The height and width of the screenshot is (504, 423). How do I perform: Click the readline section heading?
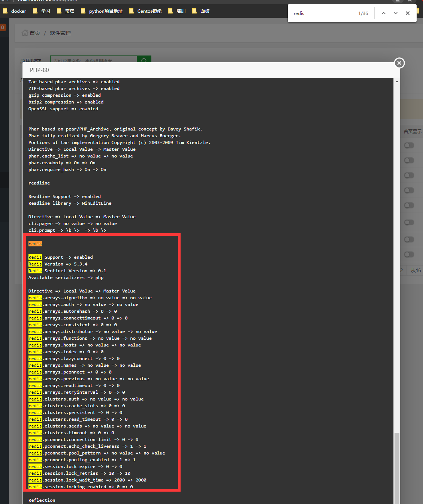pyautogui.click(x=39, y=183)
